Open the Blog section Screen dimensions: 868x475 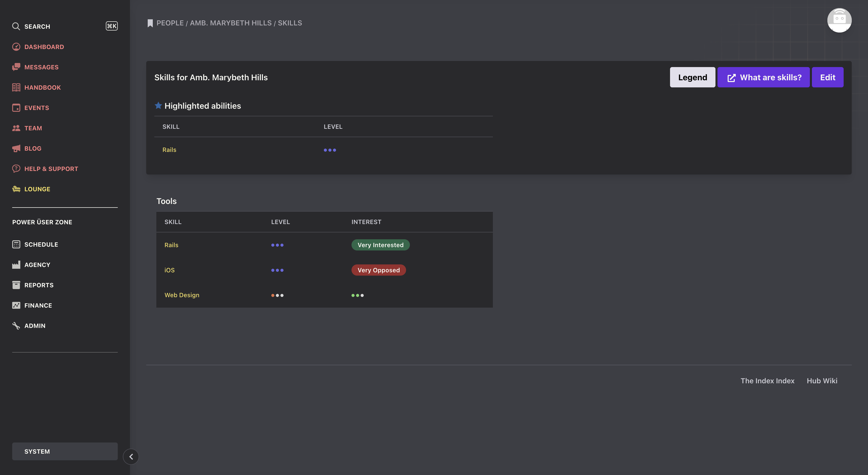(33, 148)
